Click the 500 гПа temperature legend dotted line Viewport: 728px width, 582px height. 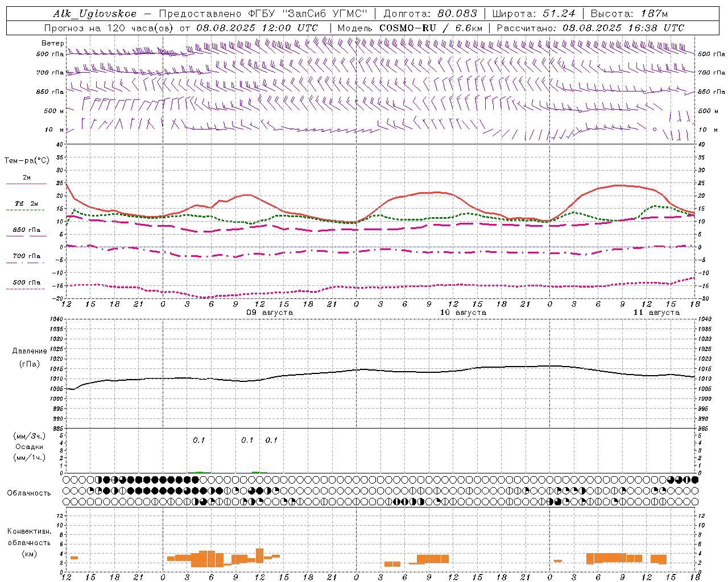tap(26, 289)
